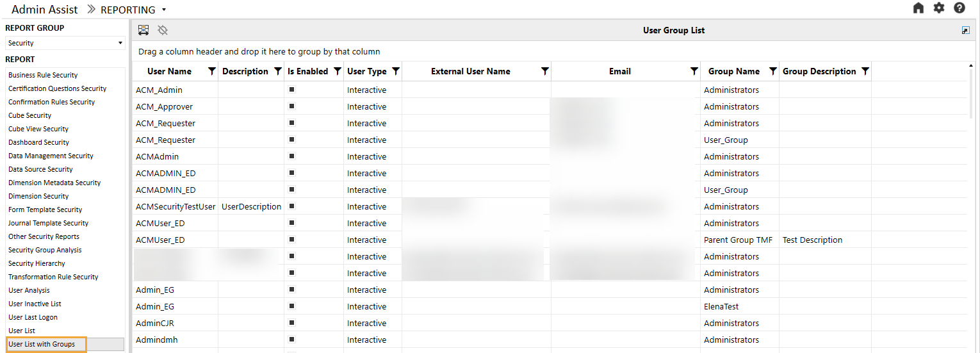Open Security Hierarchy report
The image size is (980, 353).
point(37,263)
